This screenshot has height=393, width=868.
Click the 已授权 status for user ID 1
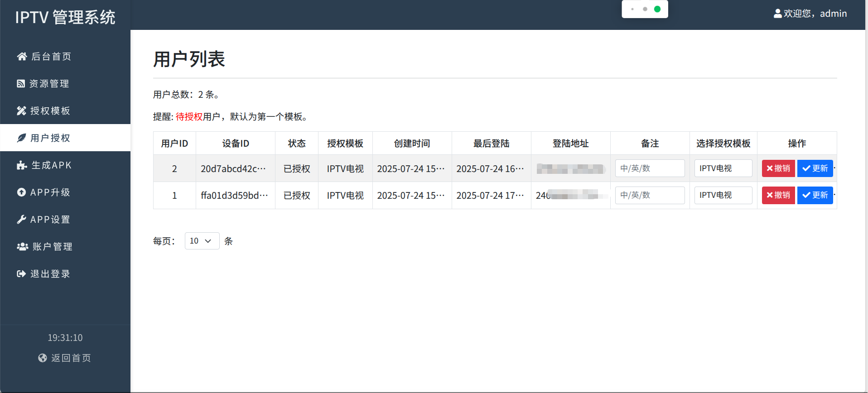tap(297, 195)
